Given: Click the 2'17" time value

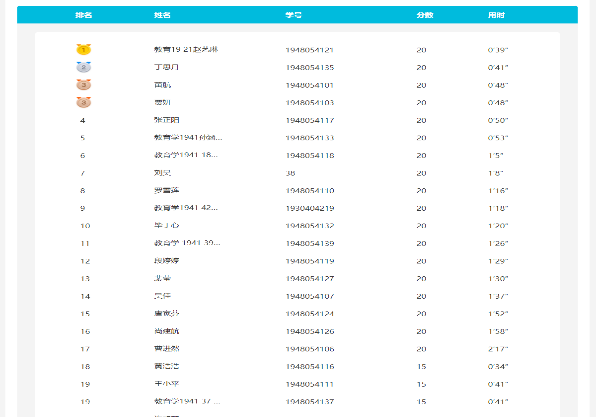Looking at the screenshot, I should point(498,349).
